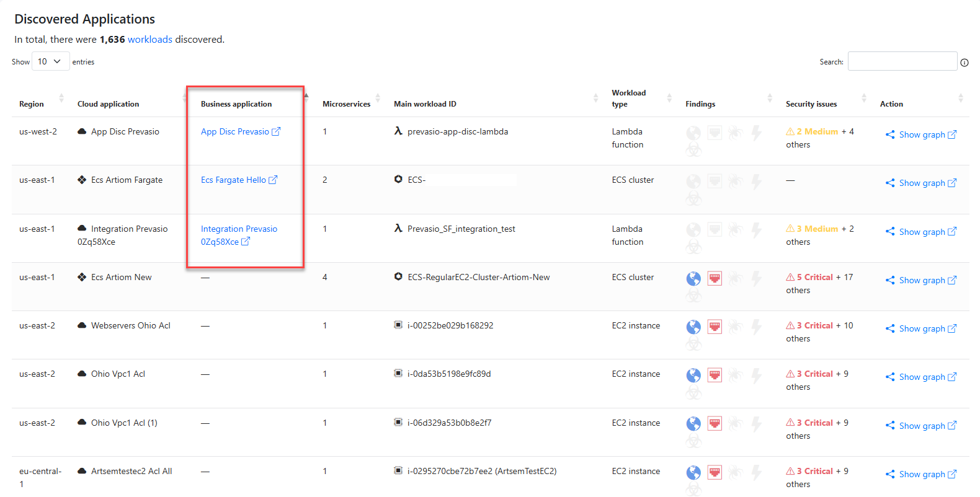This screenshot has width=980, height=497.
Task: Open the workloads link
Action: click(149, 40)
